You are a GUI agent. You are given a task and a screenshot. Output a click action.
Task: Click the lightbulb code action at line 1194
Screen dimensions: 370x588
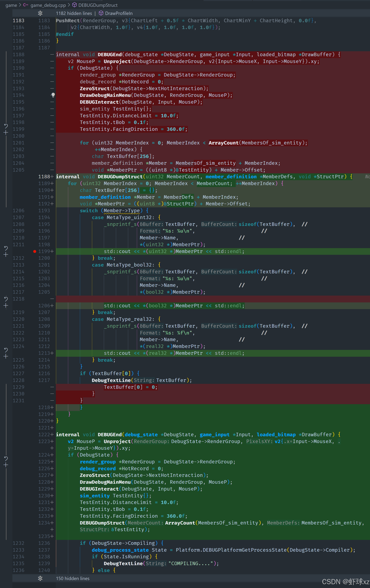tap(53, 95)
